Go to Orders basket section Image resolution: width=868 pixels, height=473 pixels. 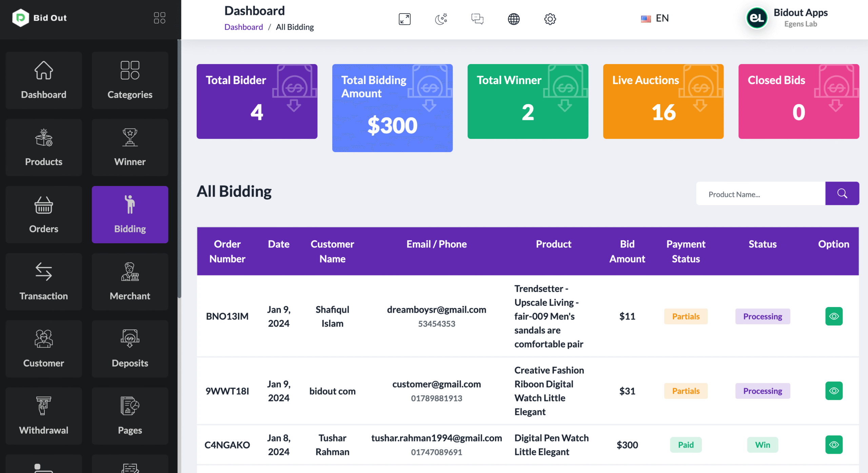[44, 214]
